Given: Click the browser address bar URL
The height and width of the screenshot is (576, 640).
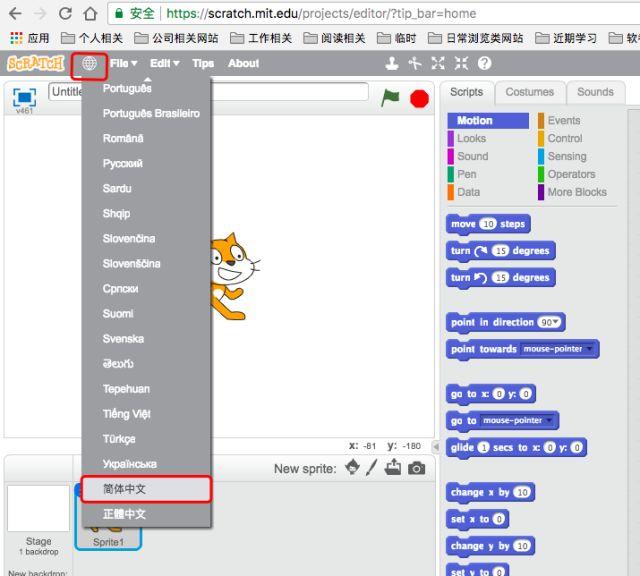Looking at the screenshot, I should tap(321, 13).
